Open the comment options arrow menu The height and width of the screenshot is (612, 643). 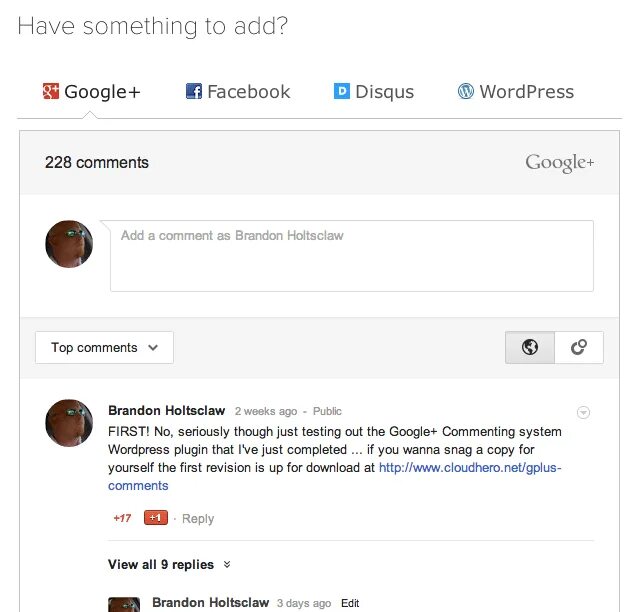pyautogui.click(x=584, y=412)
